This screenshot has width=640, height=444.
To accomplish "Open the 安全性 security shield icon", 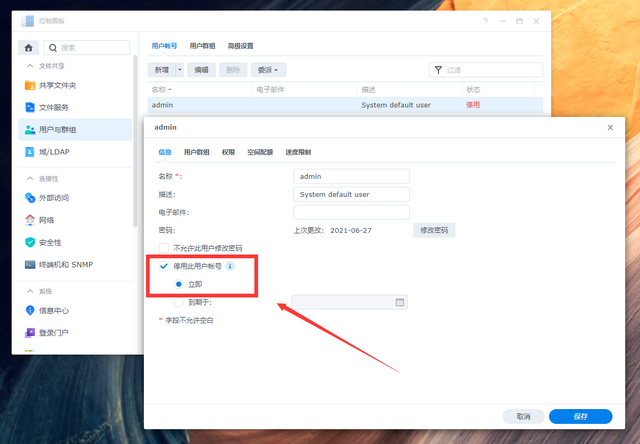I will point(30,242).
